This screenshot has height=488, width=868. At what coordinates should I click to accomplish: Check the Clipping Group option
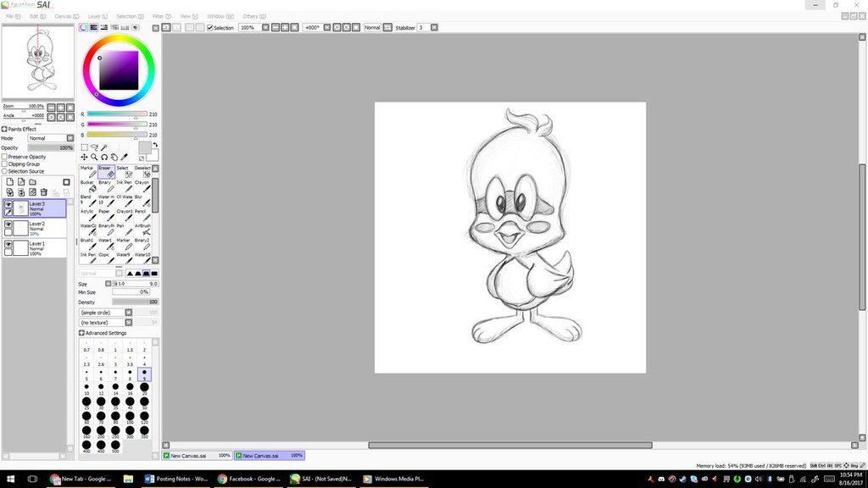coord(4,164)
